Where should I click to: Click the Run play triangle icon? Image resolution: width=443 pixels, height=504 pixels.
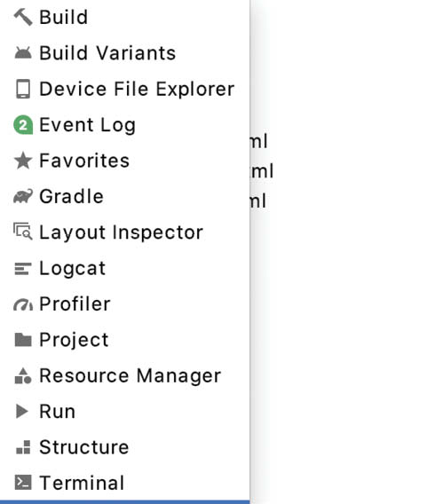coord(22,412)
